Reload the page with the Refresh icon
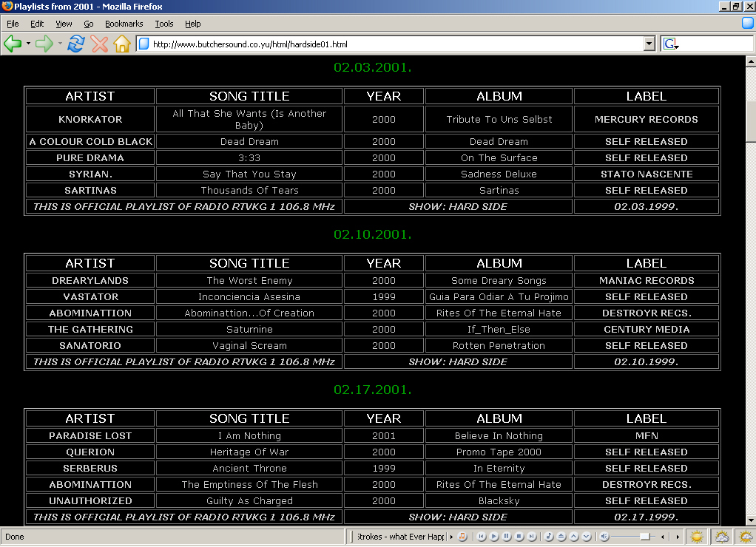 pyautogui.click(x=75, y=44)
